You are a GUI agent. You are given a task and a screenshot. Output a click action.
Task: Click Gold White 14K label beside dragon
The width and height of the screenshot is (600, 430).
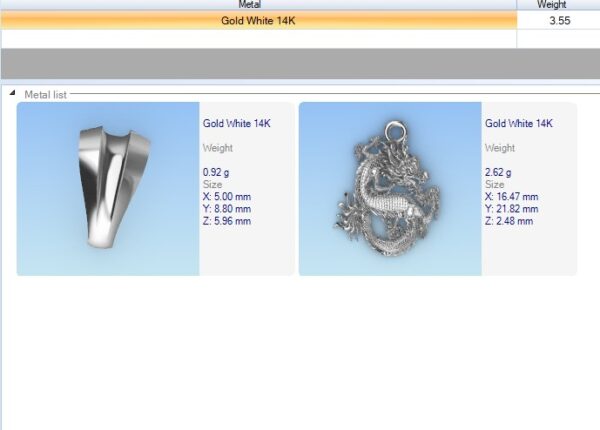coord(518,124)
